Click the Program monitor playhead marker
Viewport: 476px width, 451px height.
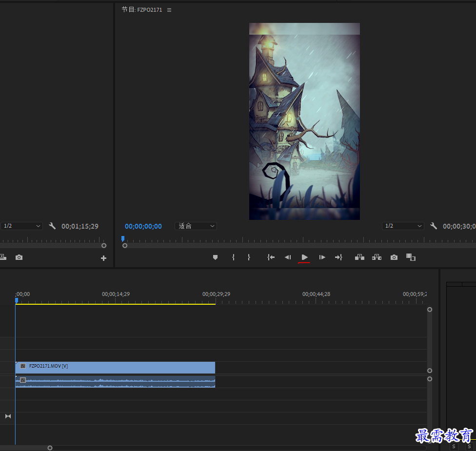[x=122, y=238]
